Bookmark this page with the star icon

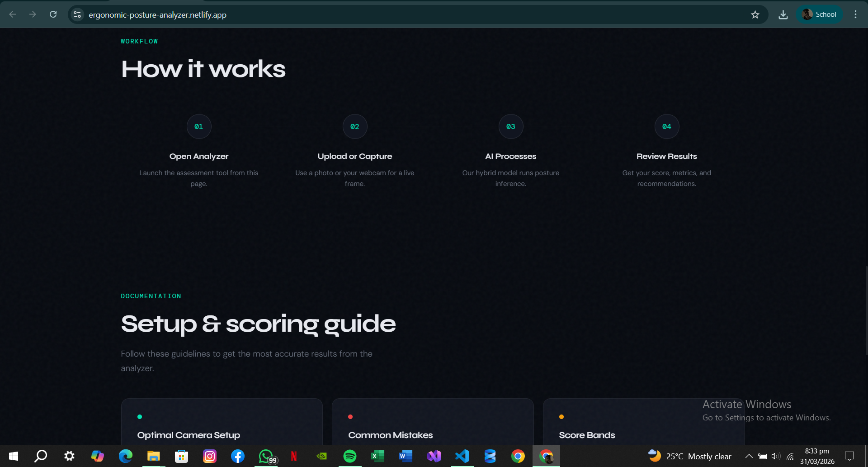(755, 14)
